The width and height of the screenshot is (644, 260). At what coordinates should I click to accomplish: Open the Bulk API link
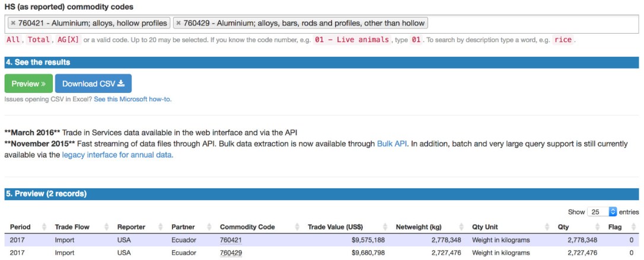[392, 144]
